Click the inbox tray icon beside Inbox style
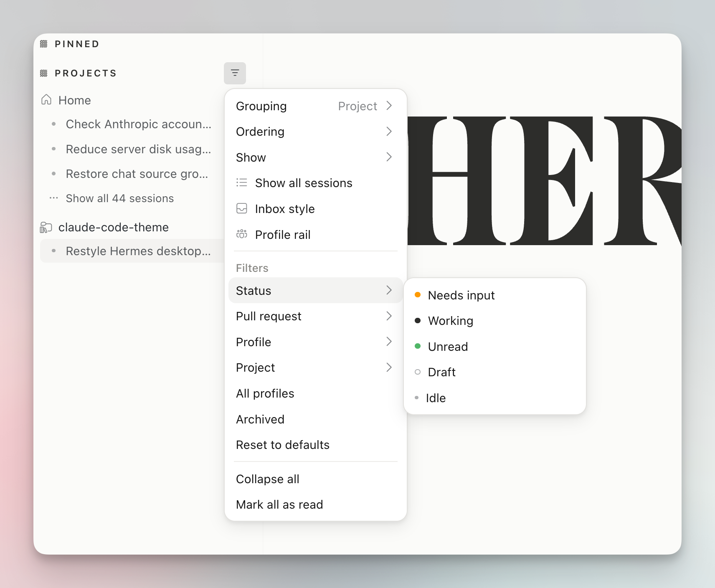 click(x=242, y=208)
